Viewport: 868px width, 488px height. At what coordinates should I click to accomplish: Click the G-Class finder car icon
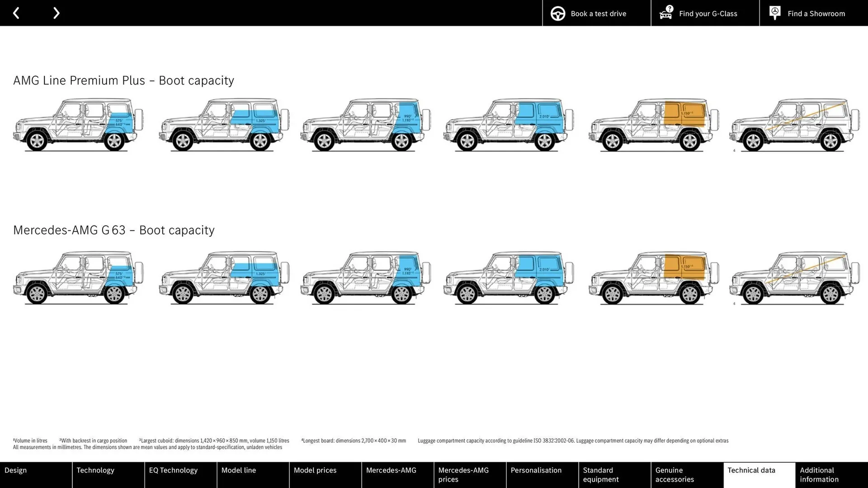(666, 13)
